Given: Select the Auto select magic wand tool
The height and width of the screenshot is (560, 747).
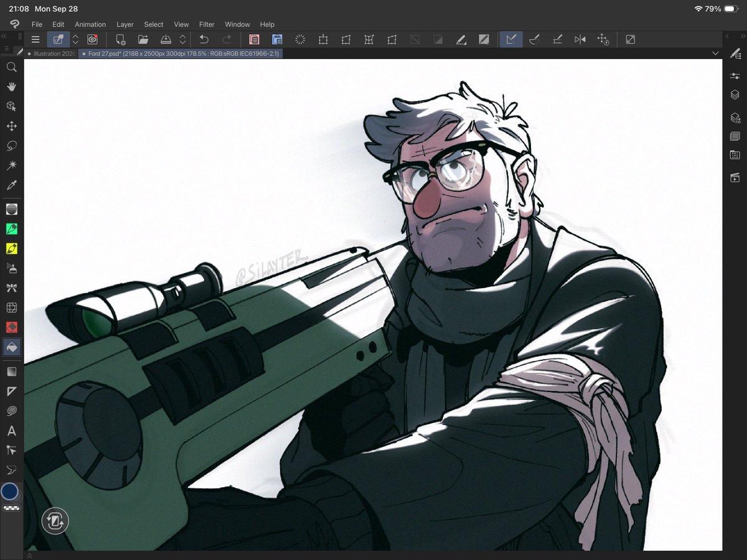Looking at the screenshot, I should point(11,166).
